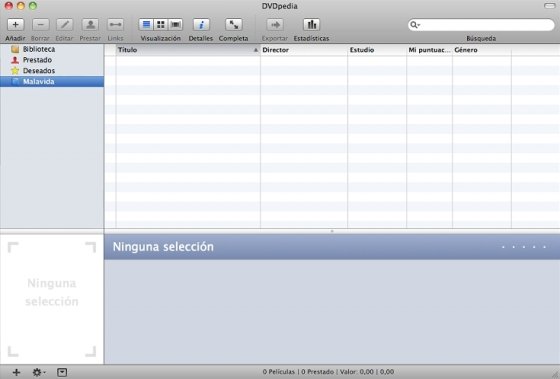This screenshot has width=560, height=379.
Task: Click the status text 0 Películas
Action: point(279,372)
